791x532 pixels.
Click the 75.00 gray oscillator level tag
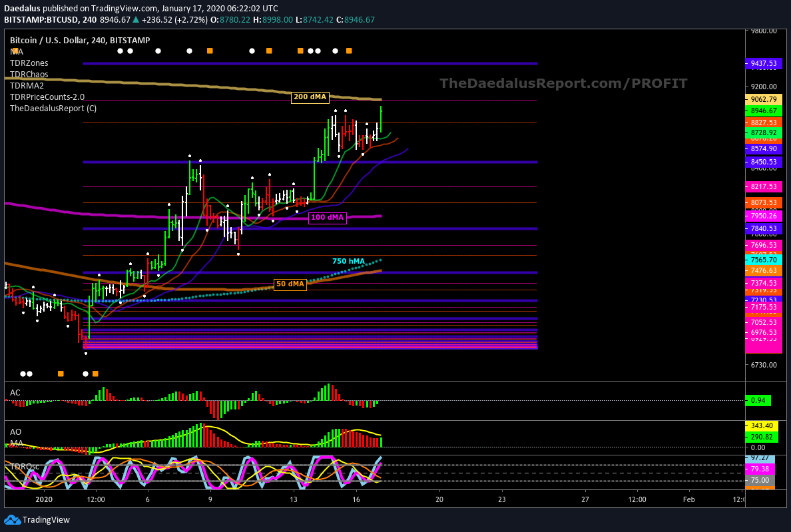[x=760, y=480]
